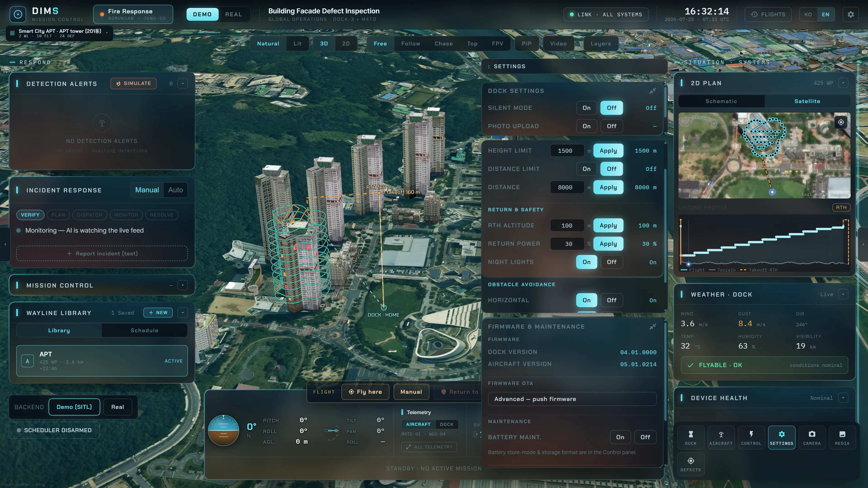Open the Schedule tab in Wayline Library
Screen dimensions: 868x488
click(x=144, y=330)
